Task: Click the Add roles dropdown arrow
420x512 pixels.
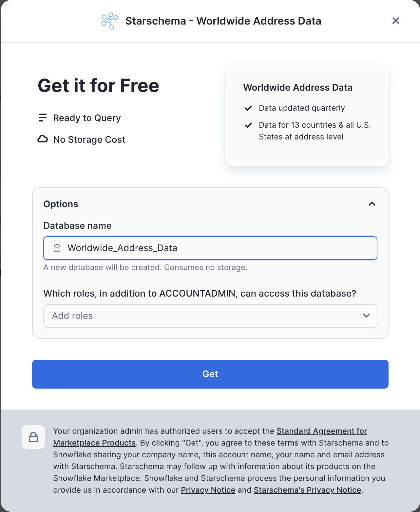Action: coord(366,316)
